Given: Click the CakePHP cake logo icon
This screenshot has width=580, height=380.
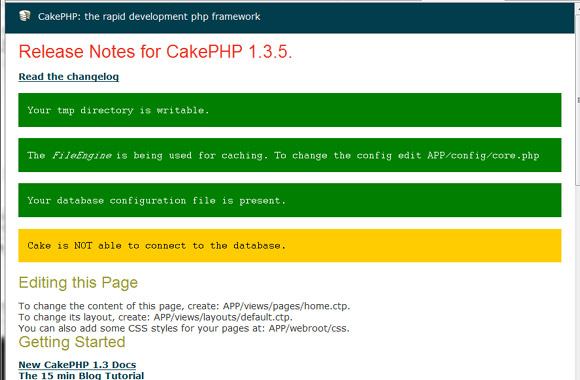Looking at the screenshot, I should point(24,16).
